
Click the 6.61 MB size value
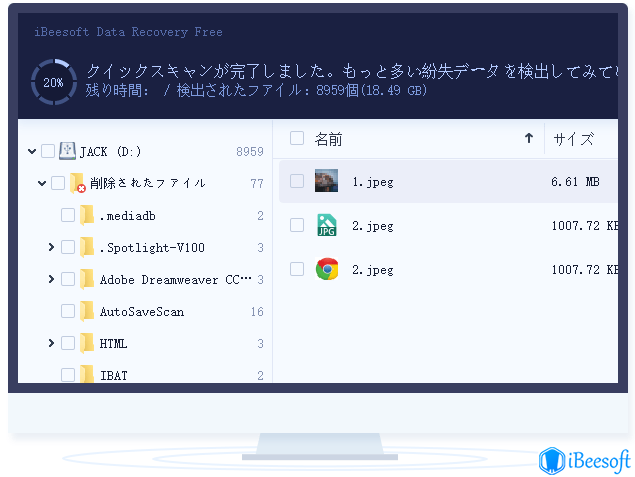[x=575, y=181]
